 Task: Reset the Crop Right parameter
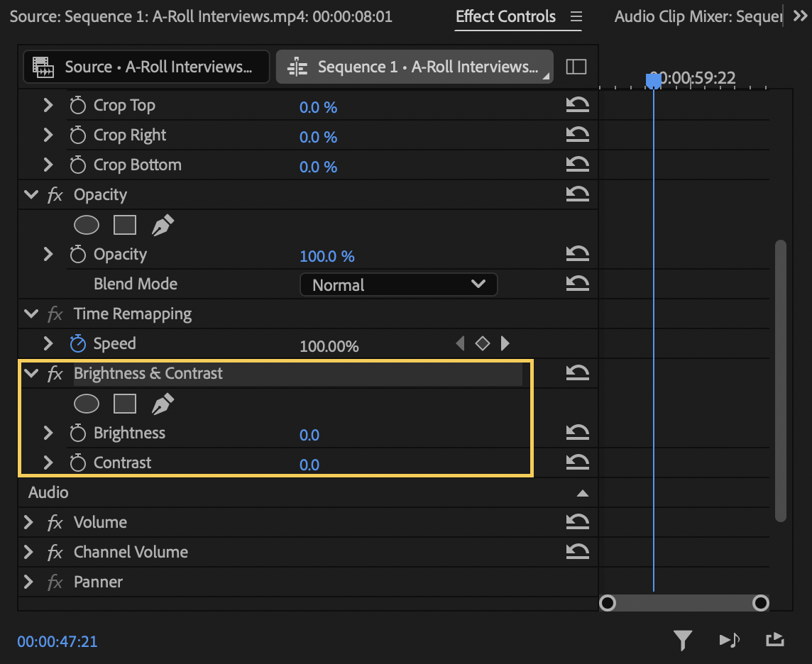click(577, 135)
